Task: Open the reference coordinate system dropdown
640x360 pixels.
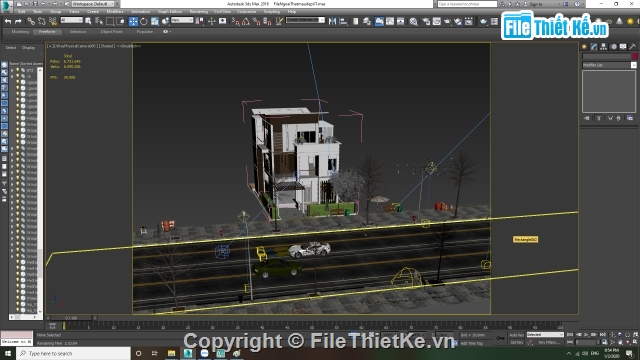Action: [182, 20]
